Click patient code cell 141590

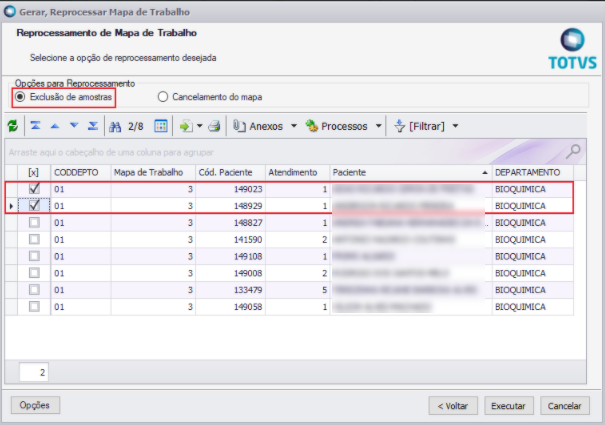pos(230,240)
